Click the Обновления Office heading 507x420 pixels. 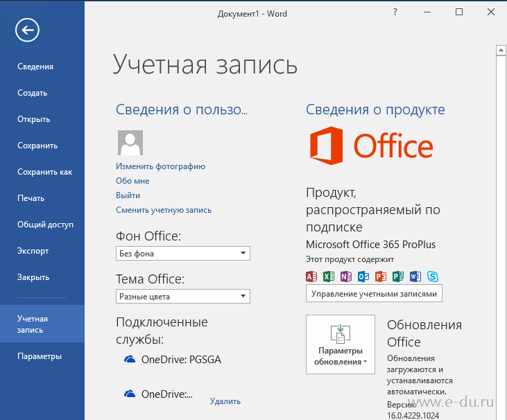[x=424, y=333]
